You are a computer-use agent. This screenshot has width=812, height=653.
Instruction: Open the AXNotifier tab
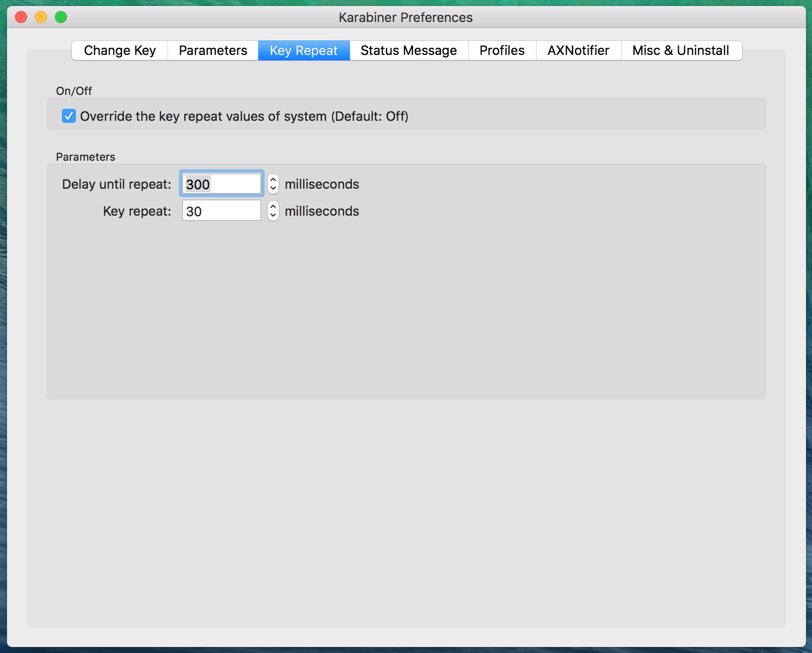point(579,50)
